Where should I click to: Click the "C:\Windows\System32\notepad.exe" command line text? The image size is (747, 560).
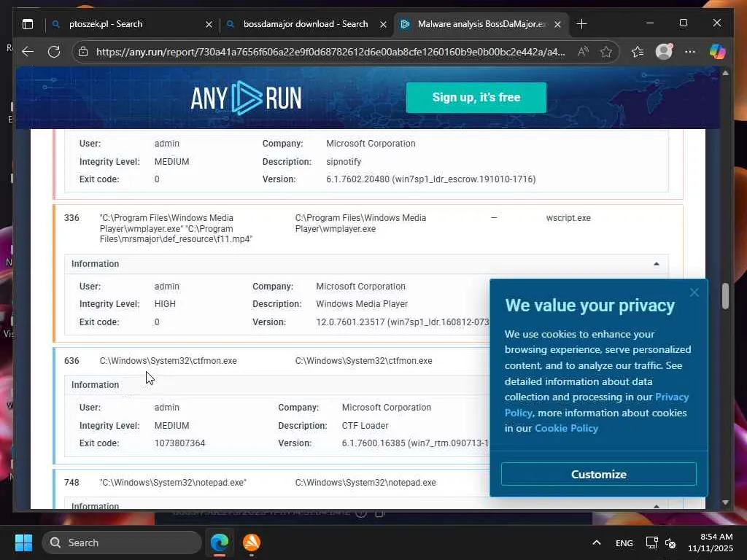coord(173,483)
